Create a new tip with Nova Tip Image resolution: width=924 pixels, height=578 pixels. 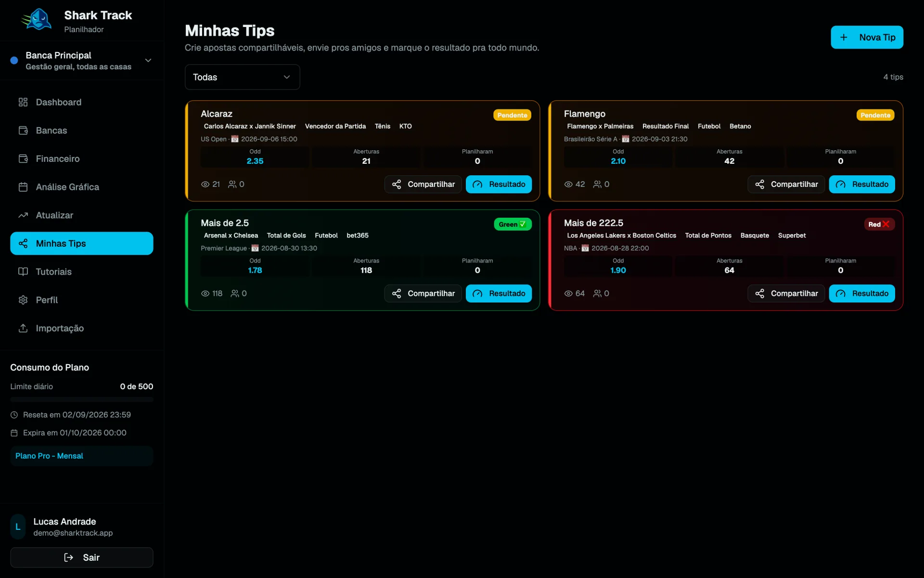pos(867,37)
